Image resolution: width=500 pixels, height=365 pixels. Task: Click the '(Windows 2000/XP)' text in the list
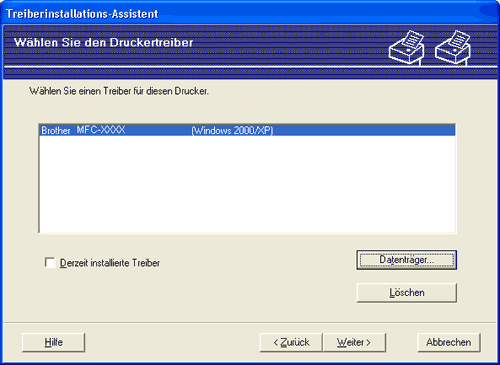point(232,130)
